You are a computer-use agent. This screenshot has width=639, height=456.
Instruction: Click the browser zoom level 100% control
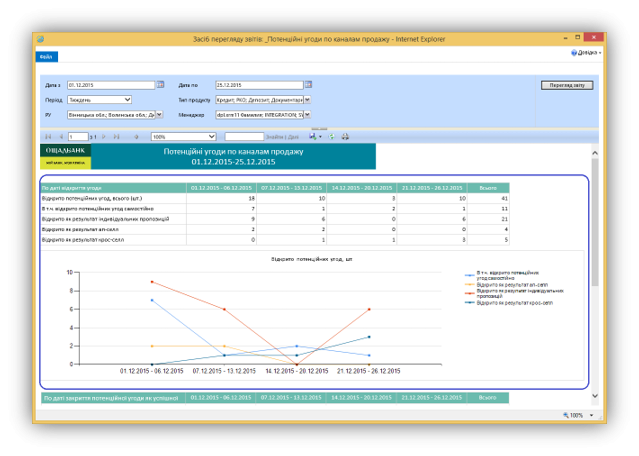point(578,414)
